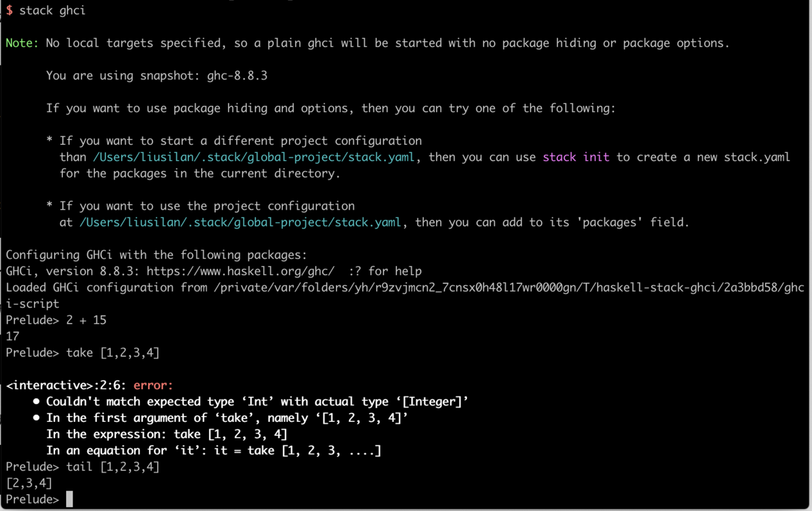The height and width of the screenshot is (511, 812).
Task: Click the magenta "stack init" text
Action: [576, 157]
